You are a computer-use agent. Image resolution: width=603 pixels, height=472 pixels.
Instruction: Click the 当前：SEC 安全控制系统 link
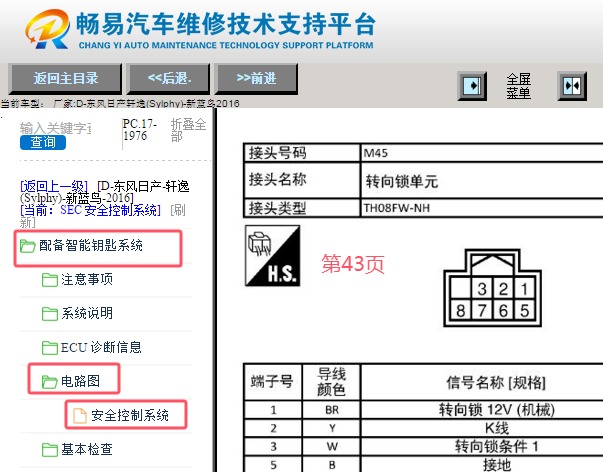90,210
